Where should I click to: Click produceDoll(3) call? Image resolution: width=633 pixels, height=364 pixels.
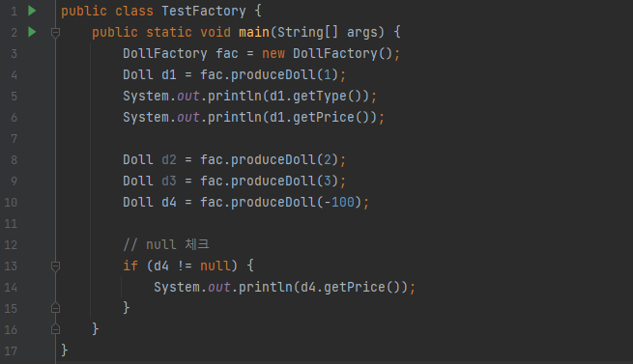click(284, 181)
